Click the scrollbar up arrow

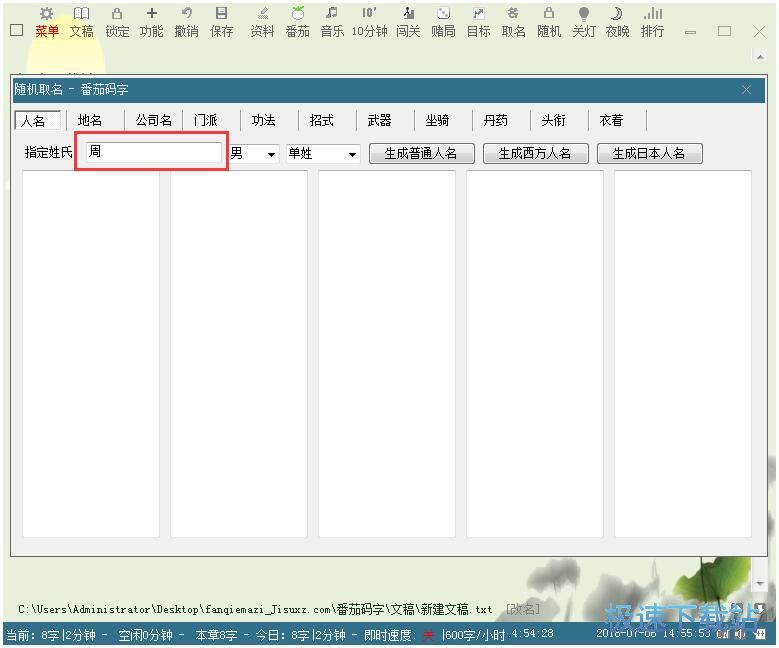pos(760,56)
